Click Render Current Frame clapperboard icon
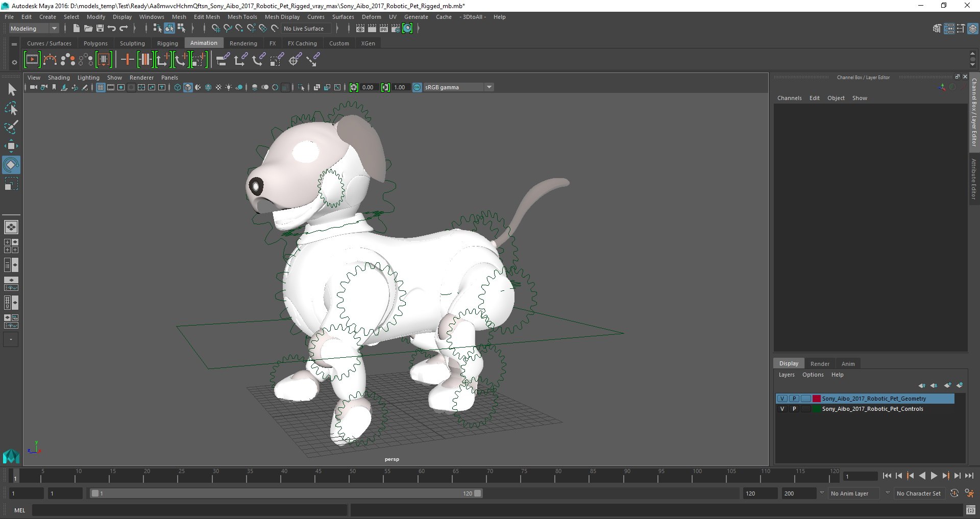 tap(372, 29)
